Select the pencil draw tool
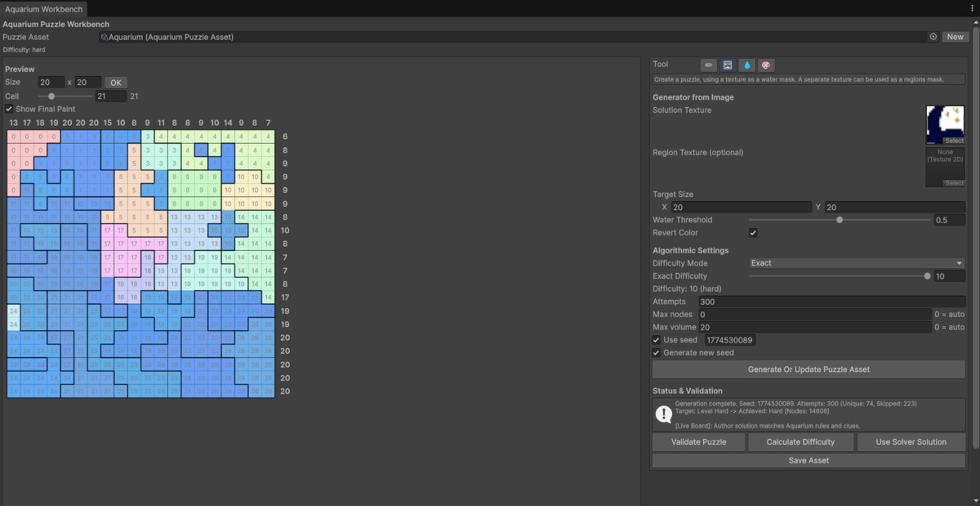 (x=709, y=65)
